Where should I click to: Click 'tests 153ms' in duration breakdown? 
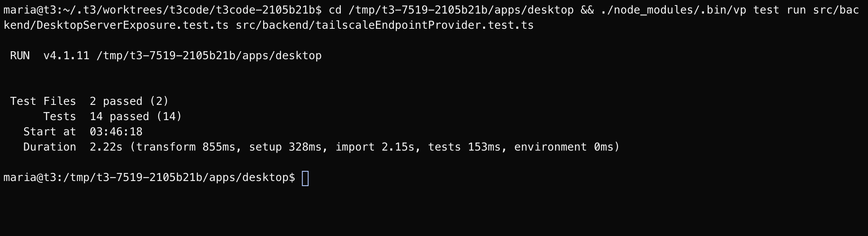tap(464, 147)
